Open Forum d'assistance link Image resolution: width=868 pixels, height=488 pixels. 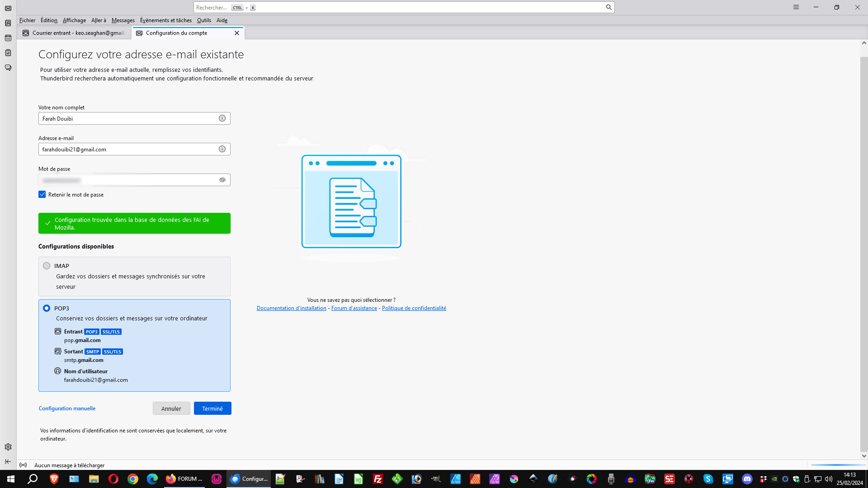[x=354, y=308]
